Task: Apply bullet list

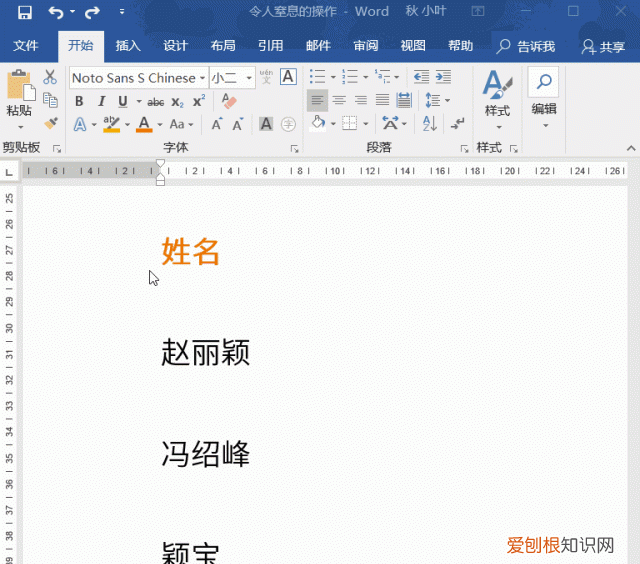Action: 318,77
